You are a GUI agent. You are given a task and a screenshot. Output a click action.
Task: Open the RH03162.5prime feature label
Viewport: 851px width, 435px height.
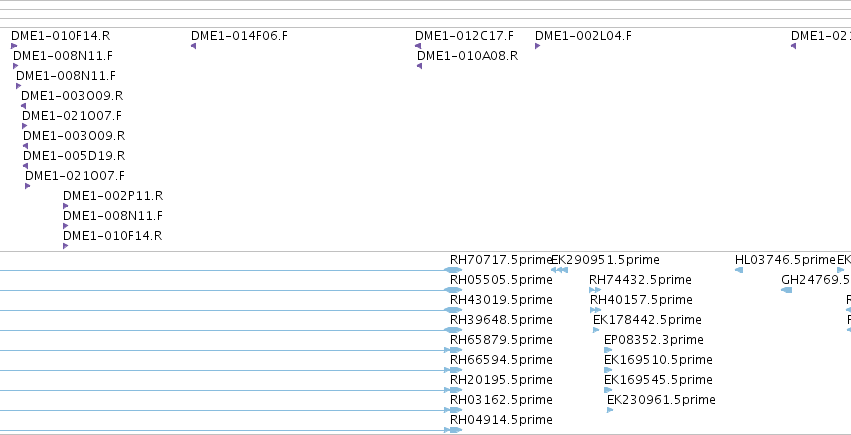click(501, 400)
